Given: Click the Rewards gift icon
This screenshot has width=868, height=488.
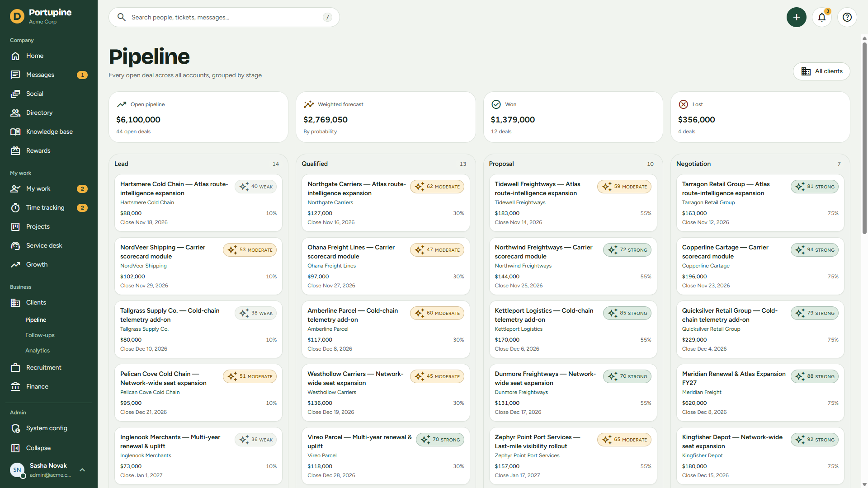Looking at the screenshot, I should [15, 151].
